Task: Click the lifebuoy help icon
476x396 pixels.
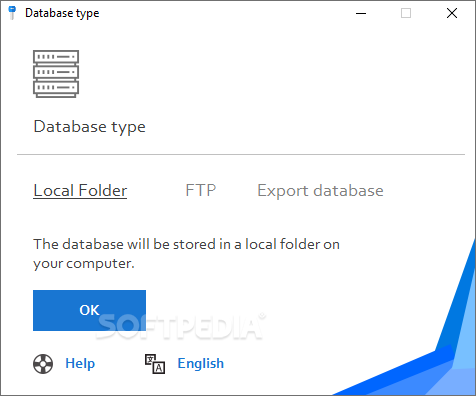Action: tap(43, 364)
